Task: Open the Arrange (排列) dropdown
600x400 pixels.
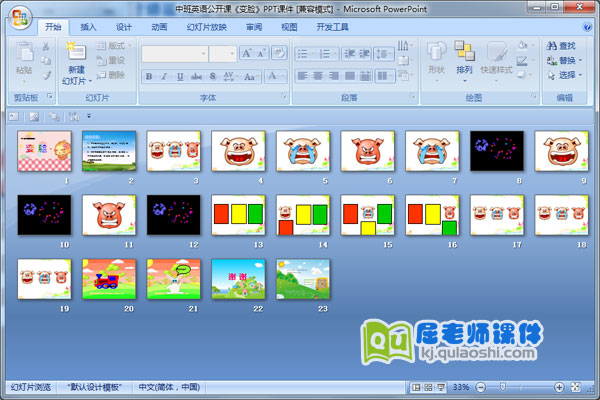Action: click(x=464, y=61)
